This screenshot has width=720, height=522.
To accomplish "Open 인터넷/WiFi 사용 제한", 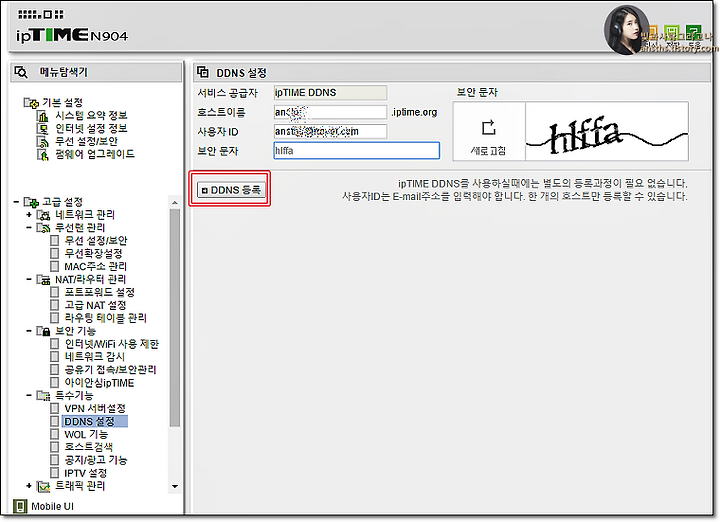I will [112, 344].
